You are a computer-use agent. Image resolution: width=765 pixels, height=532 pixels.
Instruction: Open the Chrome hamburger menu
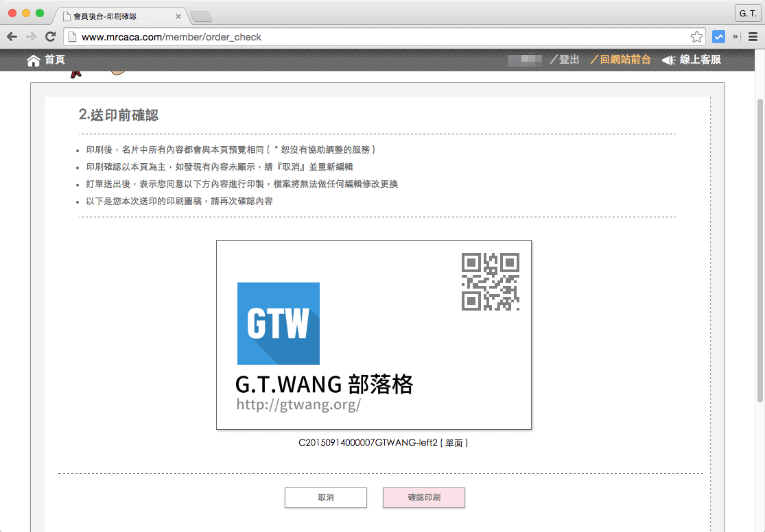(753, 37)
